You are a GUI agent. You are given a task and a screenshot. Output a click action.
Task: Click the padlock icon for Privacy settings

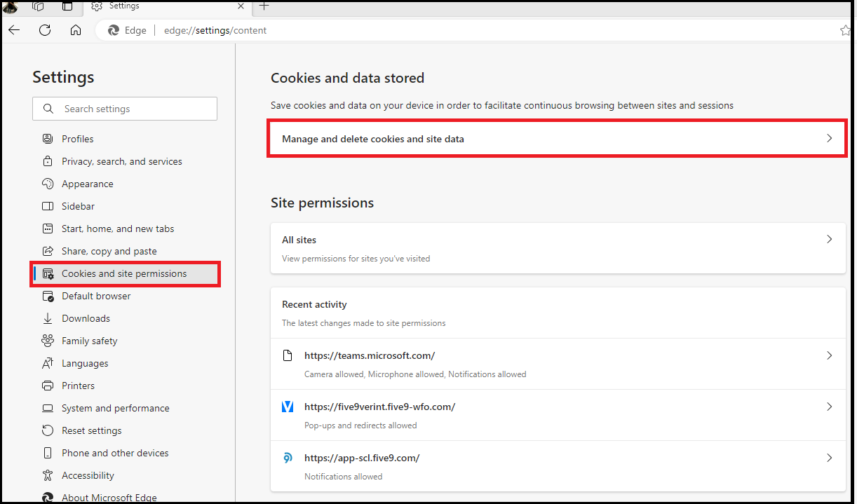48,161
